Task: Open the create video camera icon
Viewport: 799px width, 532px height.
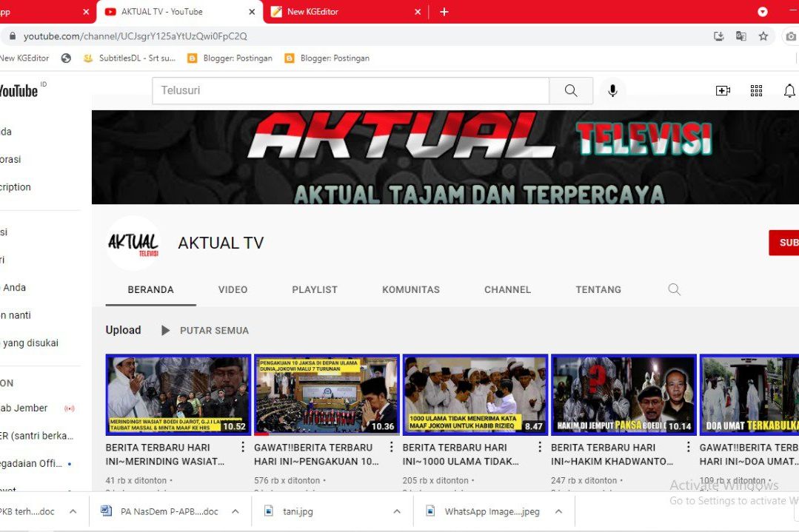Action: (723, 90)
